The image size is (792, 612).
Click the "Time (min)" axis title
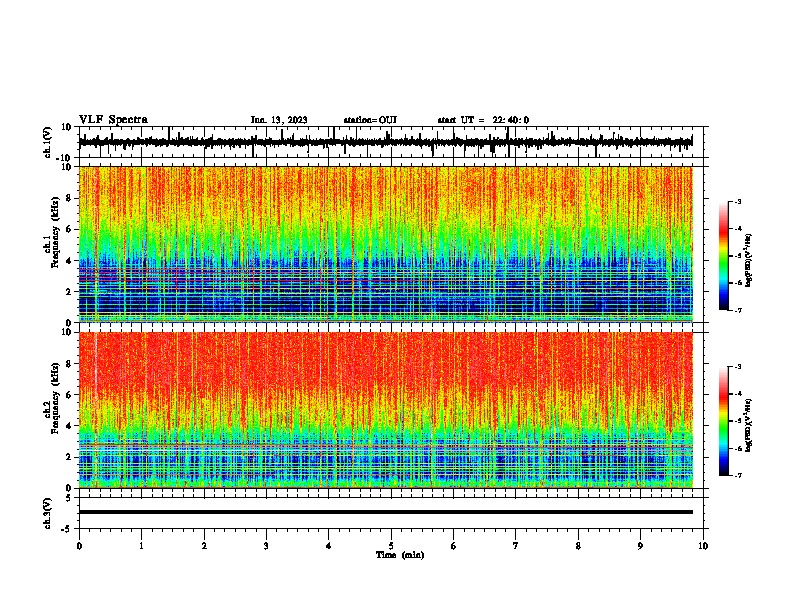pyautogui.click(x=400, y=555)
